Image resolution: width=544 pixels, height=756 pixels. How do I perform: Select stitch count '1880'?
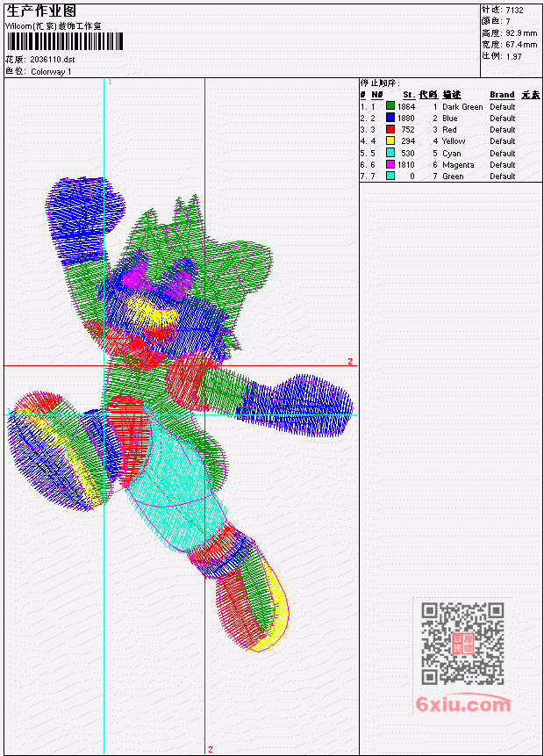pyautogui.click(x=405, y=119)
